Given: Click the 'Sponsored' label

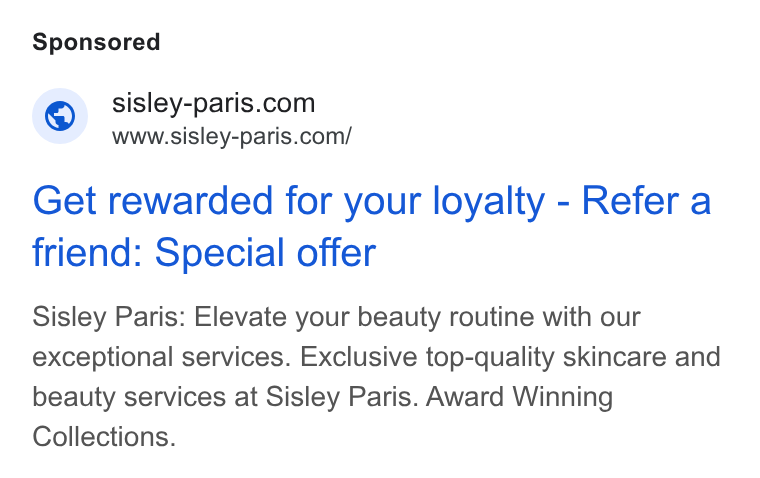Looking at the screenshot, I should pos(96,42).
